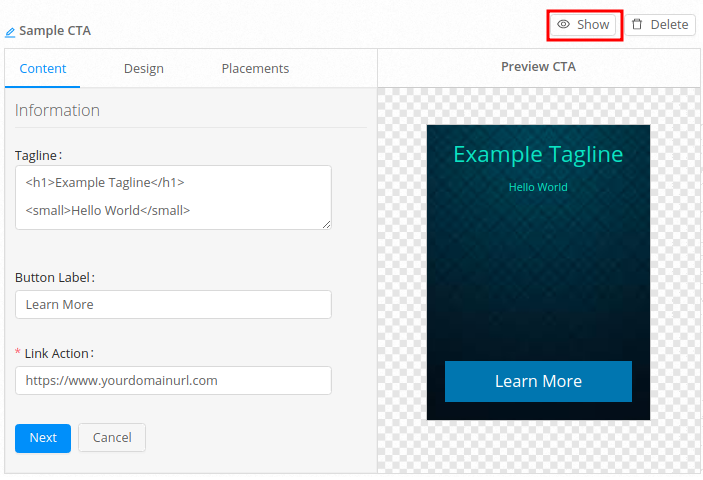Click the Link Action URL field
Screen dimensions: 703x480
(174, 381)
